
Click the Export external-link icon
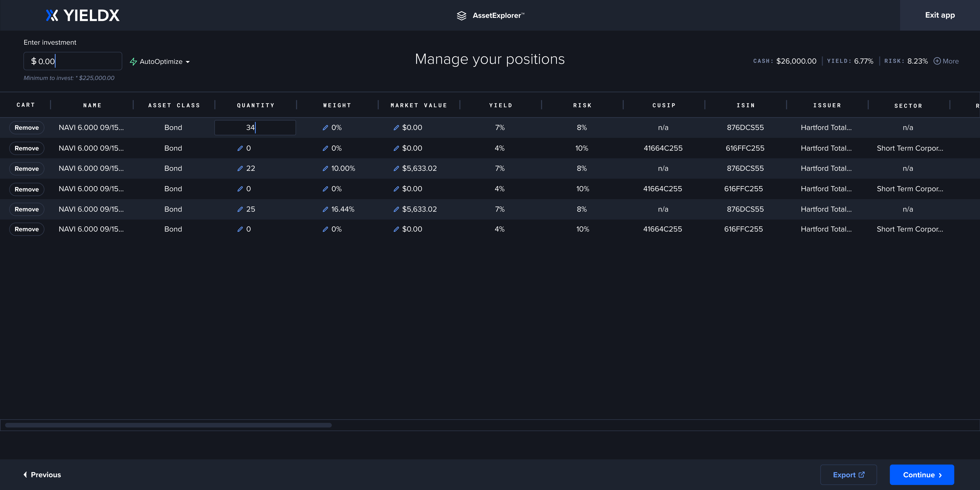862,474
